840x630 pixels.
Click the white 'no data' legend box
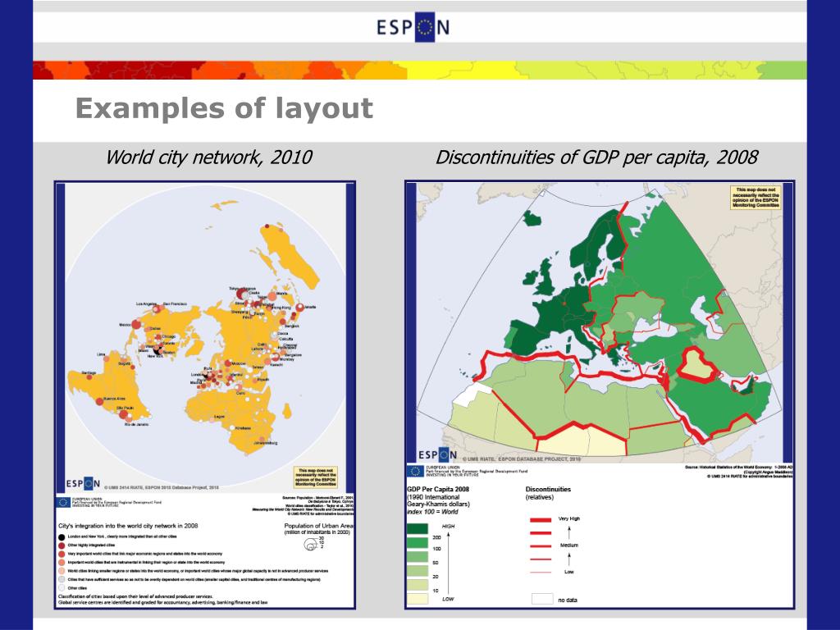pos(542,599)
